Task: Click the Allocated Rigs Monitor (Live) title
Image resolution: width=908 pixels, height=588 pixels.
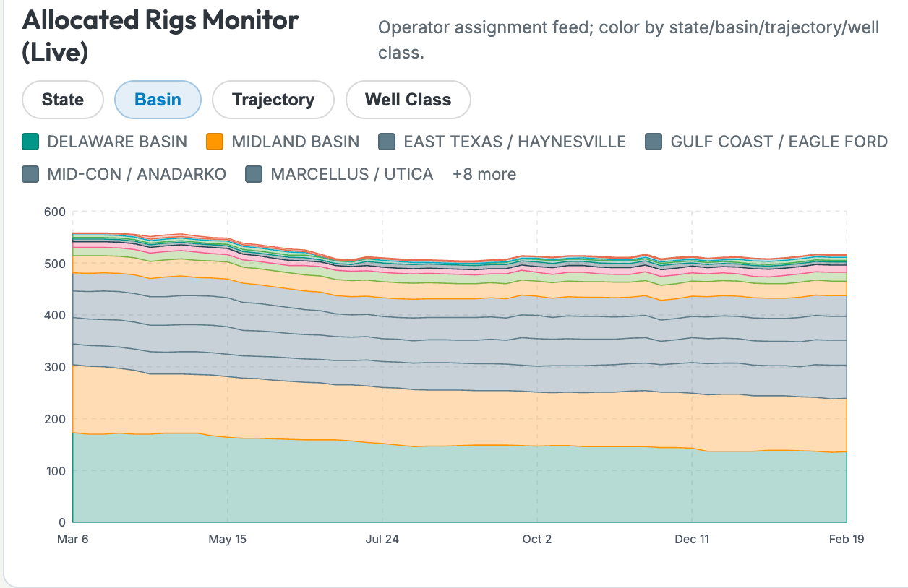Action: 160,35
